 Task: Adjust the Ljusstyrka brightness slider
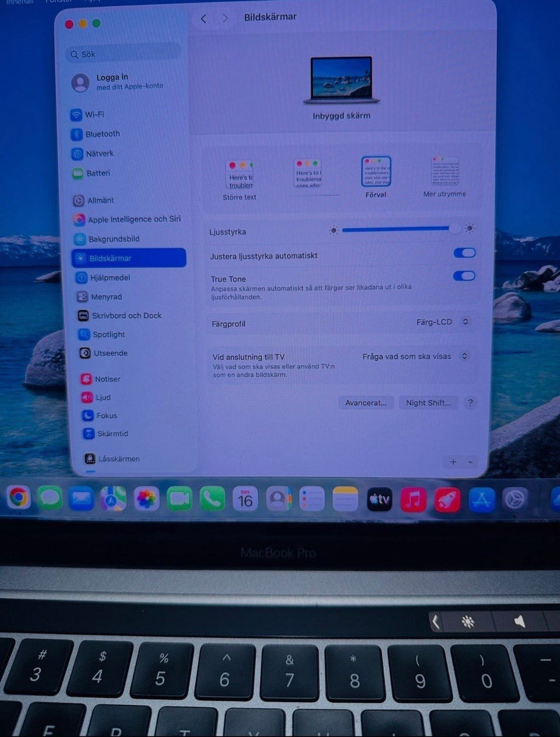point(401,230)
